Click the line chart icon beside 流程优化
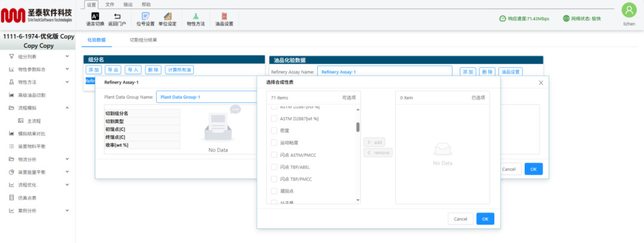 coord(11,185)
